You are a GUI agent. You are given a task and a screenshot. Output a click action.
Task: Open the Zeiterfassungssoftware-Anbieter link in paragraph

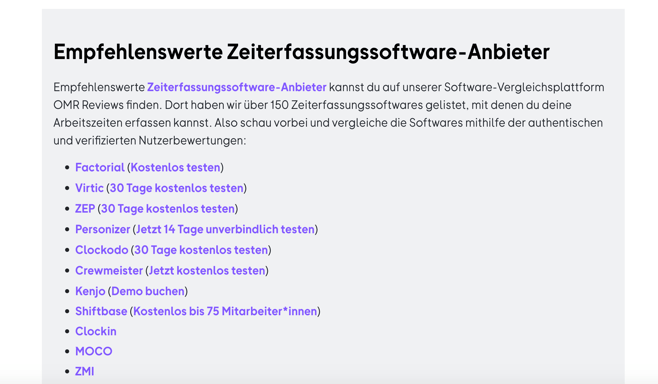pos(237,87)
